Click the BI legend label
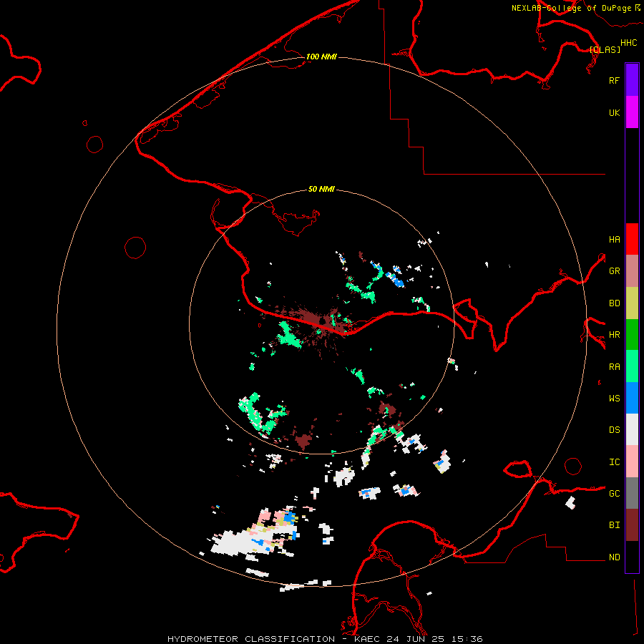 (x=614, y=525)
